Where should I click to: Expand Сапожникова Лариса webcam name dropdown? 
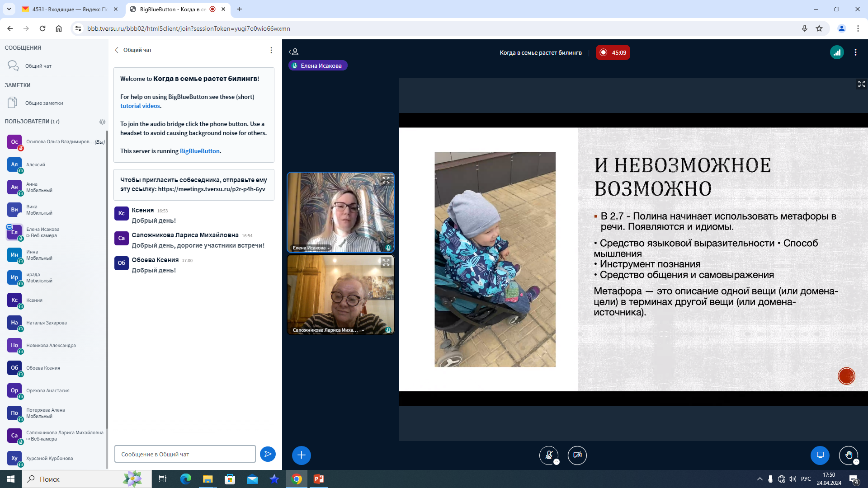363,330
